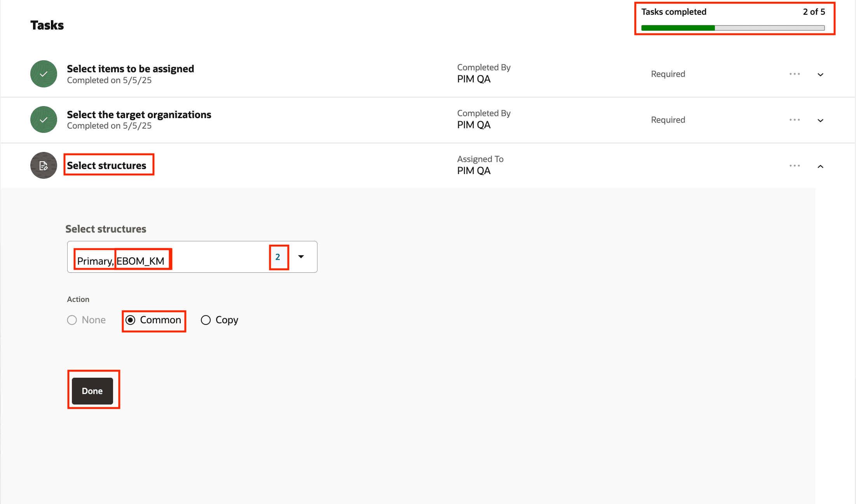
Task: Expand the Select the target organizations task
Action: pyautogui.click(x=820, y=120)
